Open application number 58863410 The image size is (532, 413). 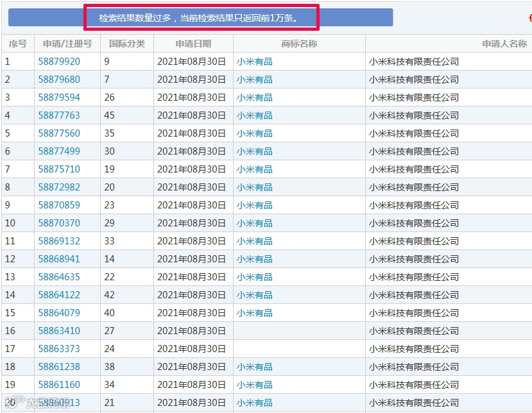[59, 331]
